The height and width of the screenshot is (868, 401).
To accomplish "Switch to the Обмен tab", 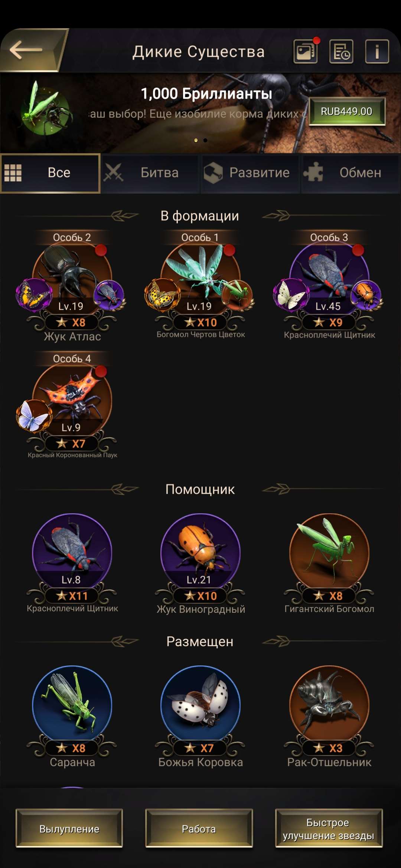I will 350,173.
